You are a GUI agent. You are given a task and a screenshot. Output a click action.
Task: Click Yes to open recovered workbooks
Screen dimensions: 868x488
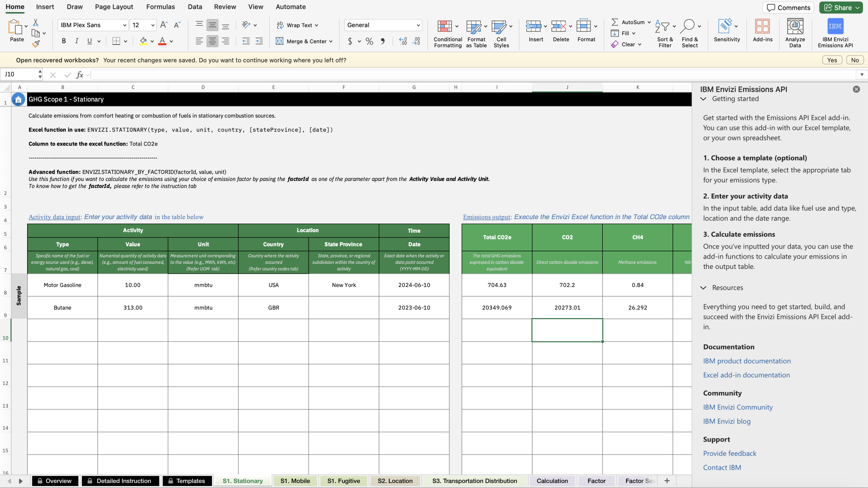832,60
